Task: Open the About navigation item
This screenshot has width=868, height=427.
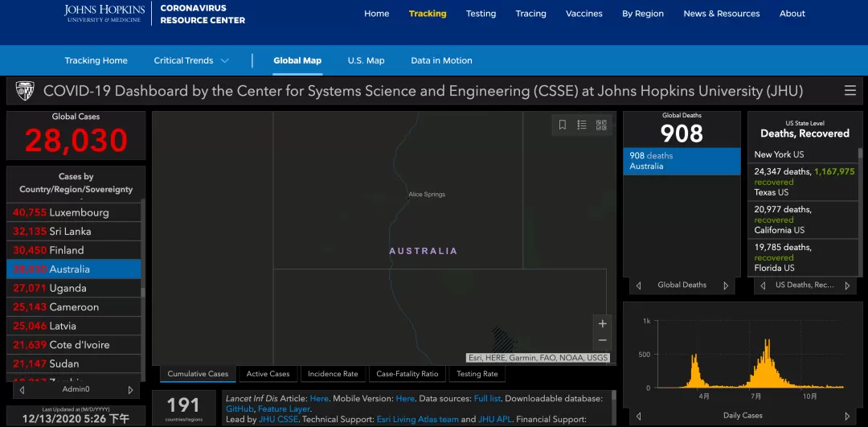Action: coord(792,14)
